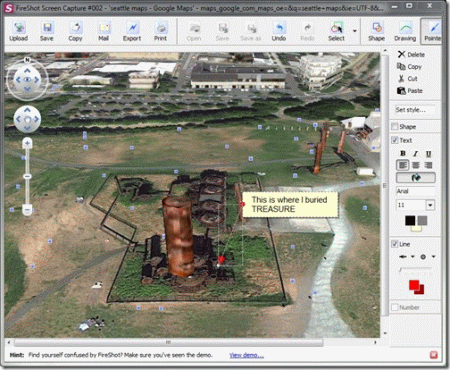Center the annotation text
The image size is (450, 370).
[x=416, y=165]
